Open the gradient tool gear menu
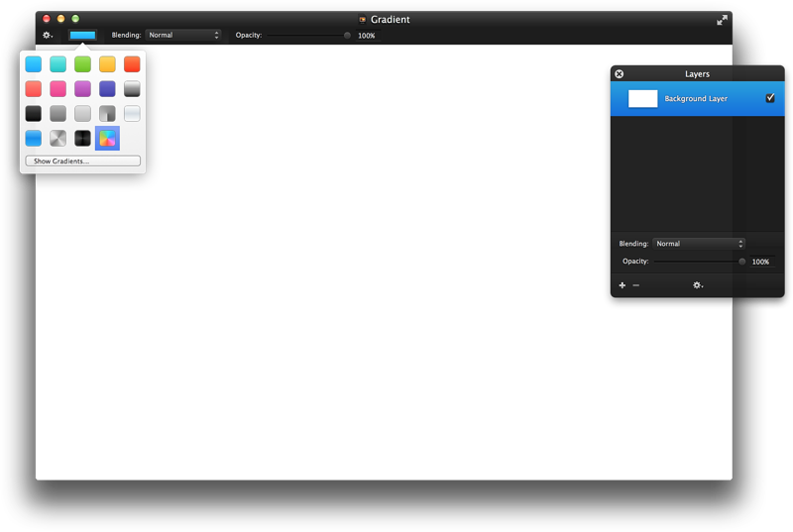Screen dimensions: 793x532 tap(48, 36)
